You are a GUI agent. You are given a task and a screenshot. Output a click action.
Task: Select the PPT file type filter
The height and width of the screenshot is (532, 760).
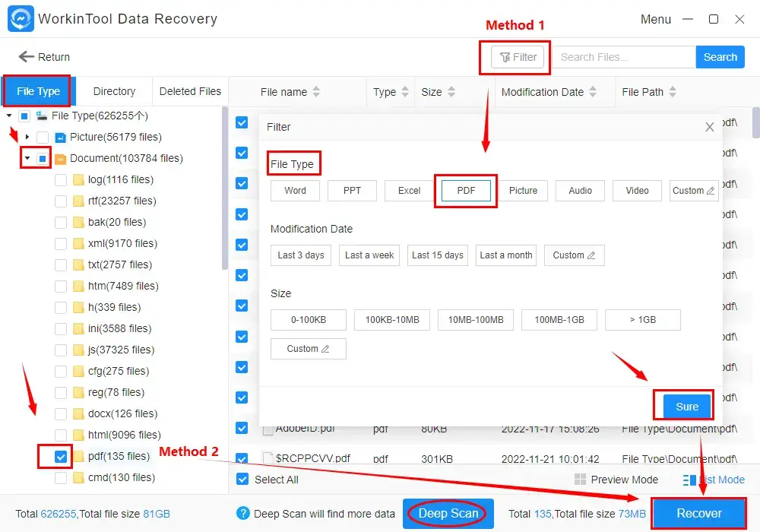pyautogui.click(x=353, y=191)
